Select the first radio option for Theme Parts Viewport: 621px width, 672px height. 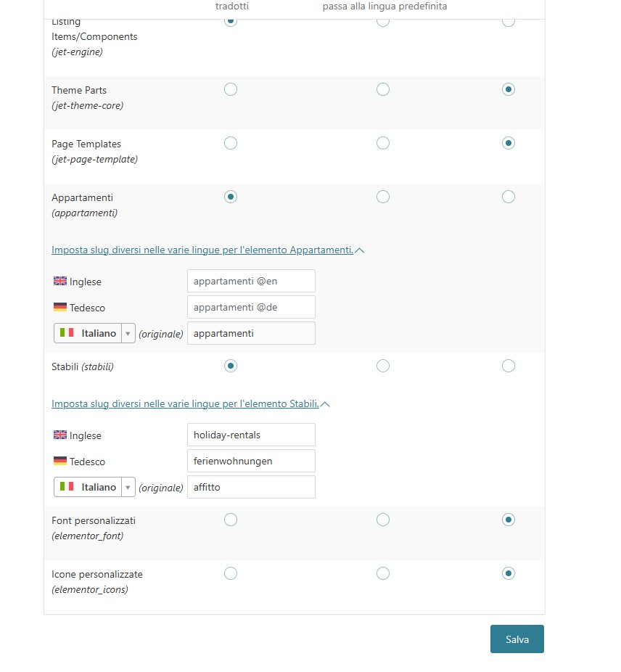click(x=231, y=89)
